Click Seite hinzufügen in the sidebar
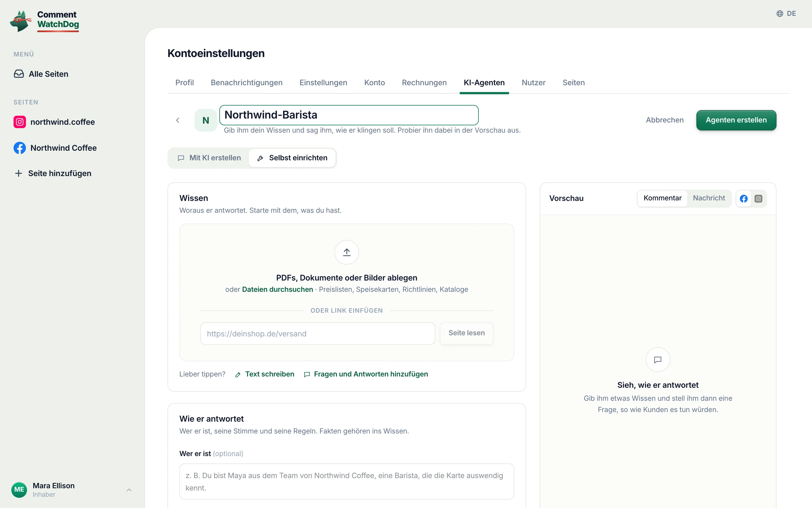The image size is (812, 508). coord(53,173)
